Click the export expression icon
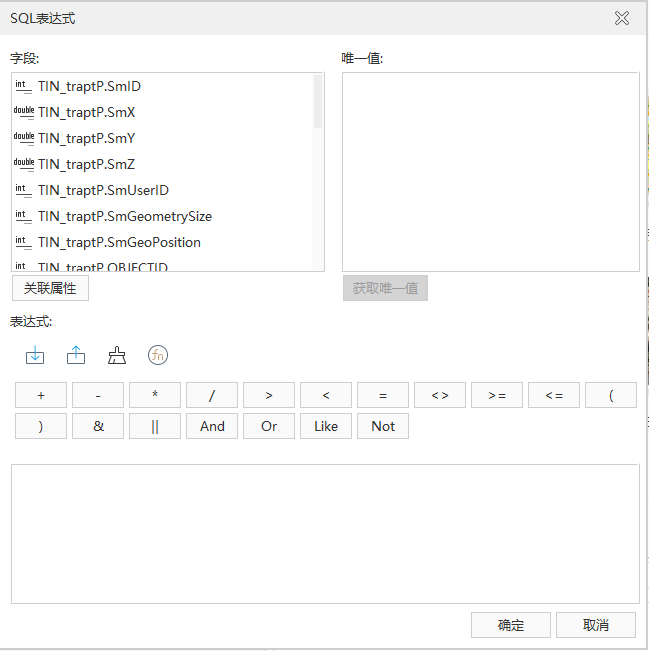The width and height of the screenshot is (649, 651). (x=76, y=355)
